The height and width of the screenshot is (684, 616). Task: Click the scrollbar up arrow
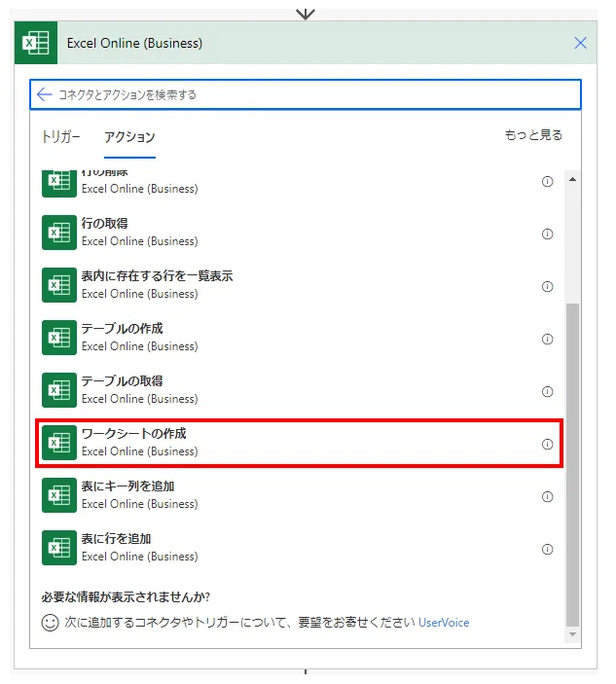[x=573, y=179]
